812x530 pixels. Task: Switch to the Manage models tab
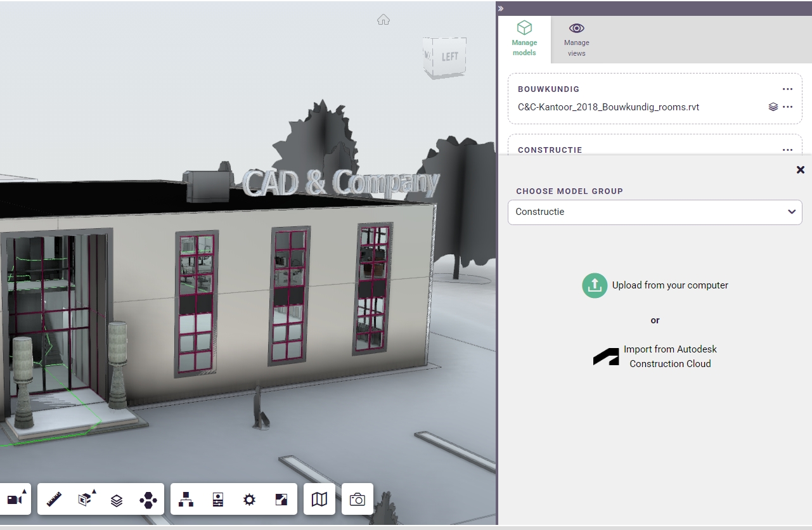pyautogui.click(x=524, y=39)
